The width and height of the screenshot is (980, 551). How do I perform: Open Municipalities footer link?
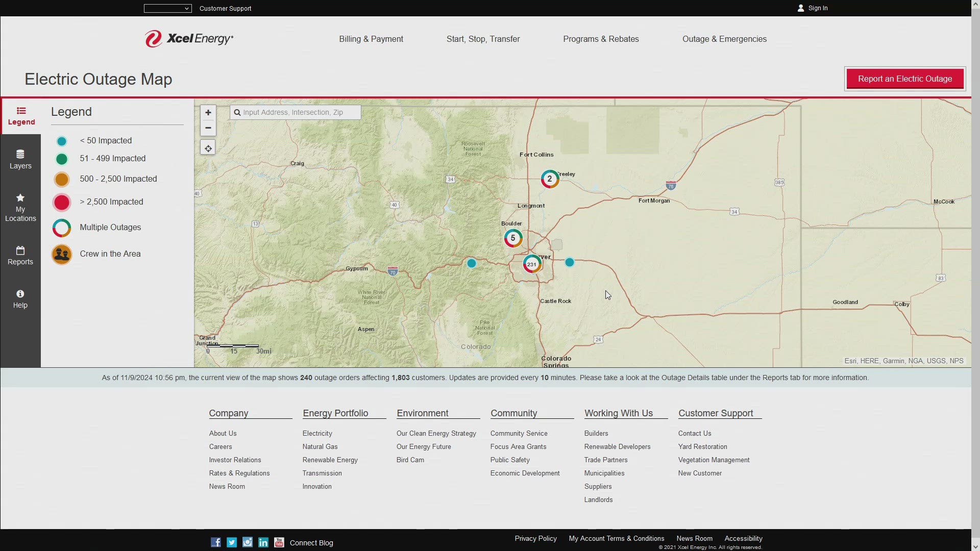[604, 473]
